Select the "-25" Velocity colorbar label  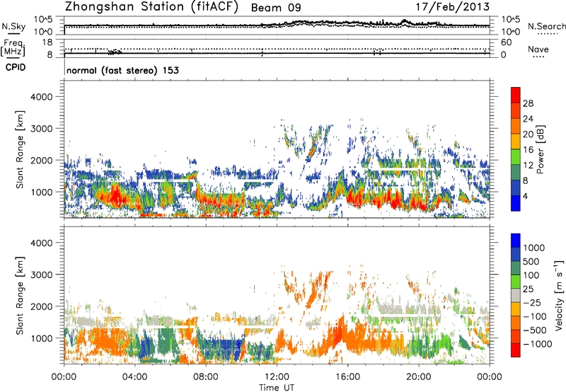coord(532,302)
